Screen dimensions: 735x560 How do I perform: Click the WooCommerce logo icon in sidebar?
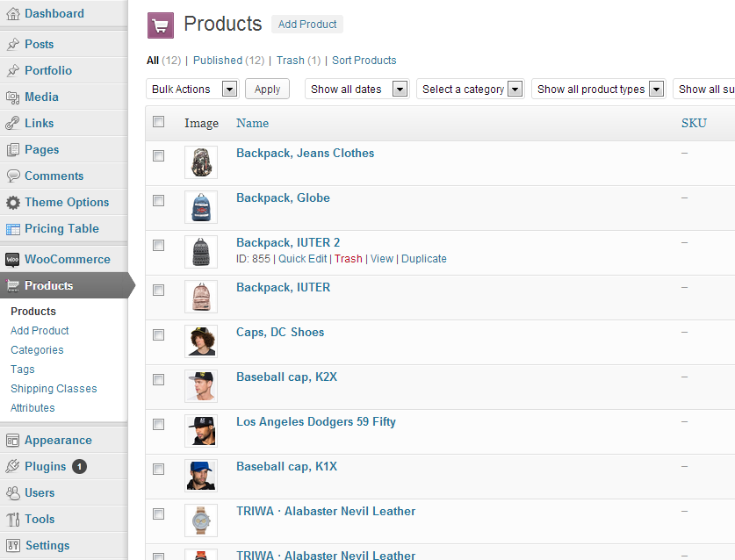click(12, 260)
